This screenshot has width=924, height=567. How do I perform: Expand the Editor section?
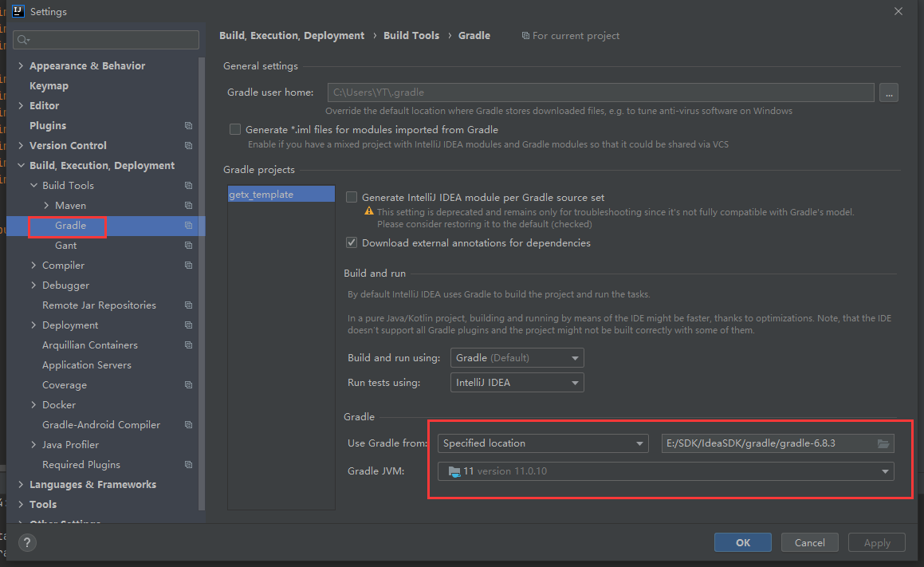[22, 105]
